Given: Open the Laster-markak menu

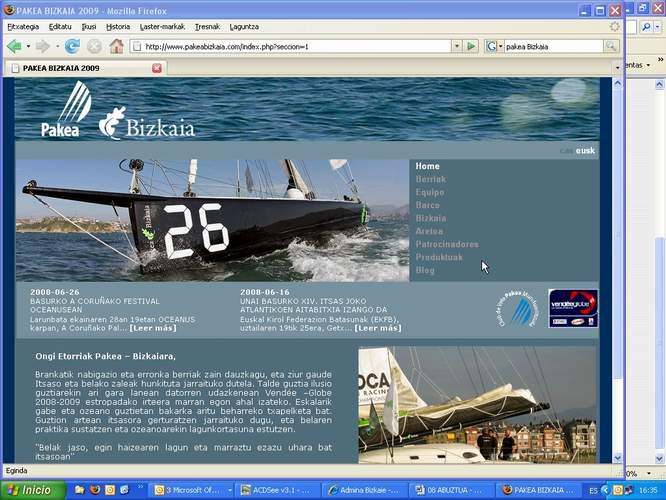Looking at the screenshot, I should click(162, 26).
